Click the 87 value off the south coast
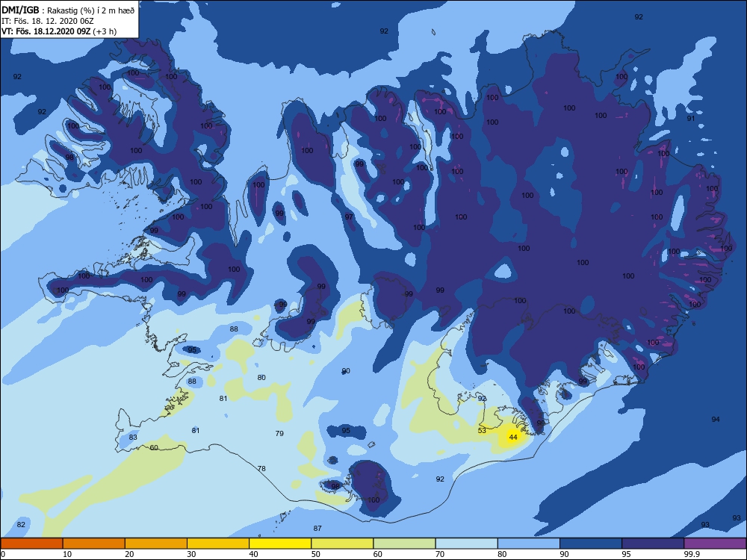 tap(317, 528)
